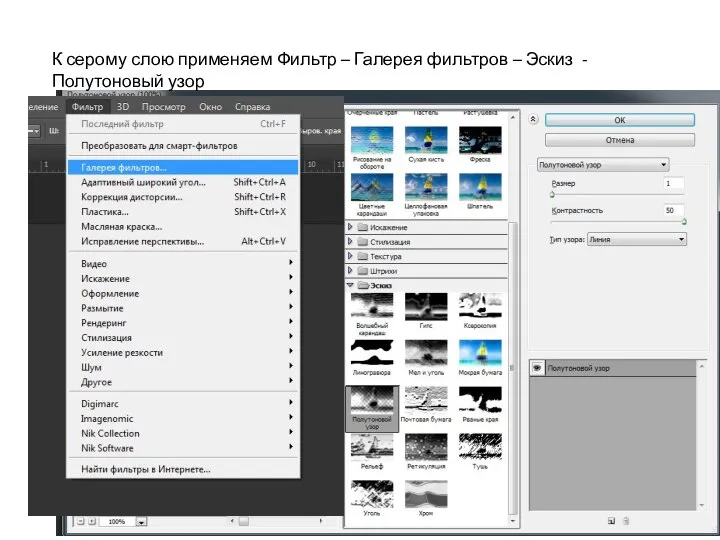Click the filter list vertical scrollbar
Image resolution: width=720 pixels, height=540 pixels.
click(x=513, y=367)
